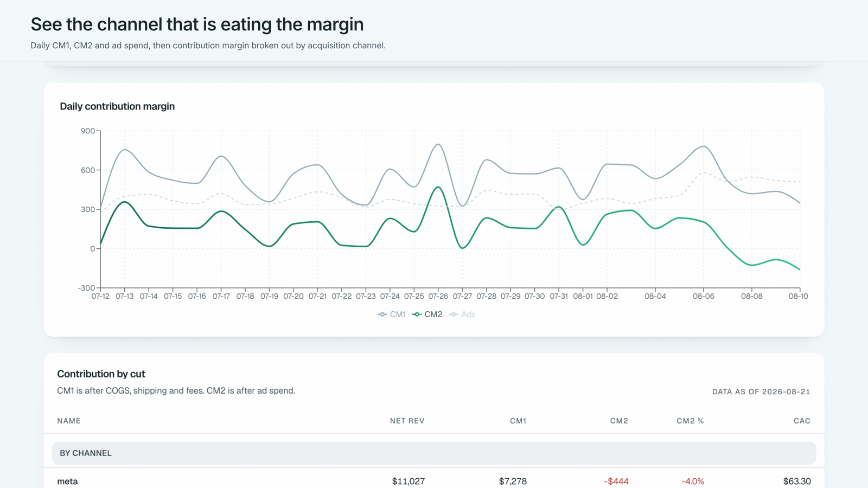This screenshot has width=868, height=488.
Task: Sort by CM2 % column header
Action: coord(690,421)
